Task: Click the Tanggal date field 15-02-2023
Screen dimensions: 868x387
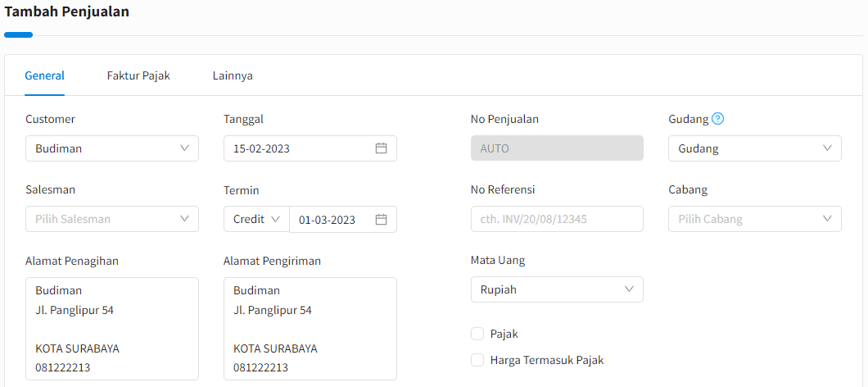Action: click(x=310, y=148)
